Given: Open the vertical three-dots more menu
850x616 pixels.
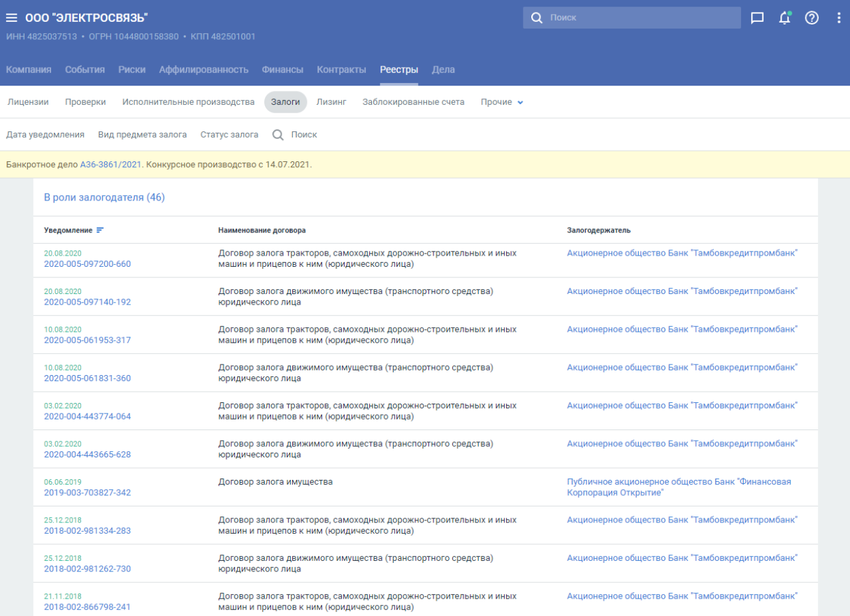Looking at the screenshot, I should pos(839,18).
